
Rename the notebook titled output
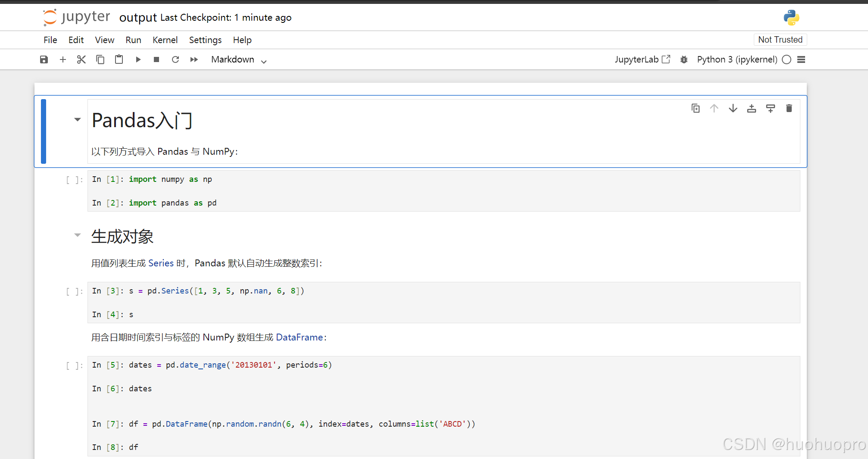pos(138,17)
